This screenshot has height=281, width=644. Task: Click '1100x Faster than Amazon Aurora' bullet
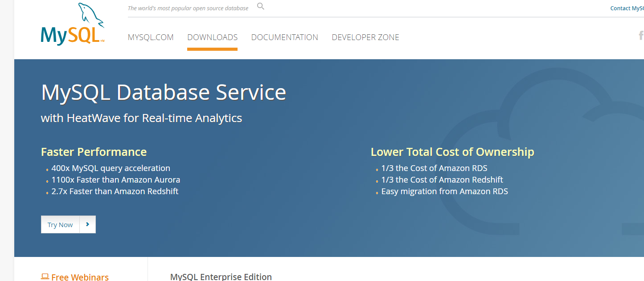point(115,180)
